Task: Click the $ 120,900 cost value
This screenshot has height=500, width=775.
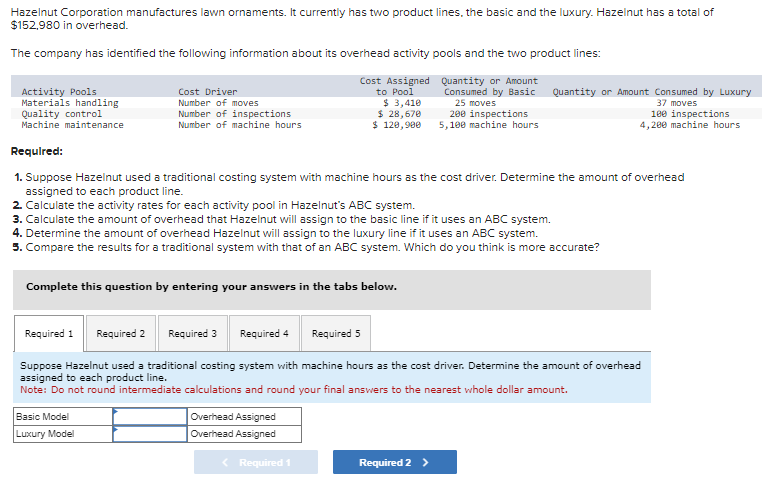Action: click(x=396, y=125)
